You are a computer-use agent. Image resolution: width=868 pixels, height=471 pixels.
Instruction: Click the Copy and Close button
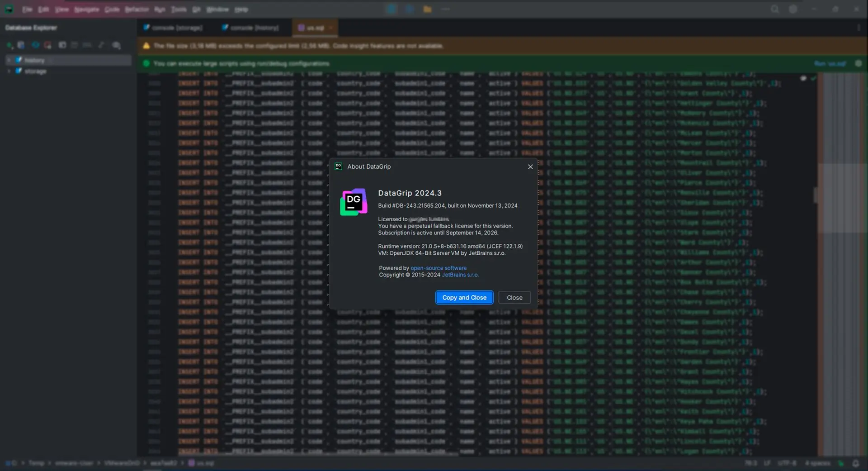pos(464,297)
